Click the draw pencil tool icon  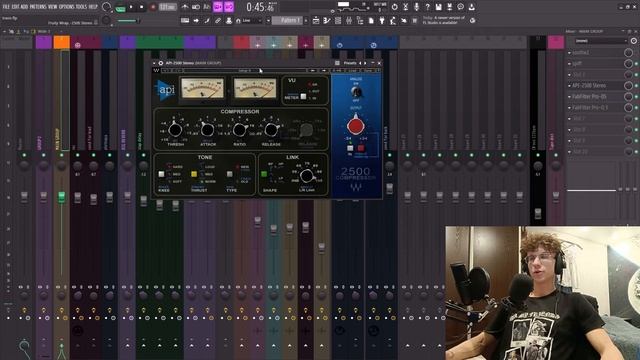[207, 20]
